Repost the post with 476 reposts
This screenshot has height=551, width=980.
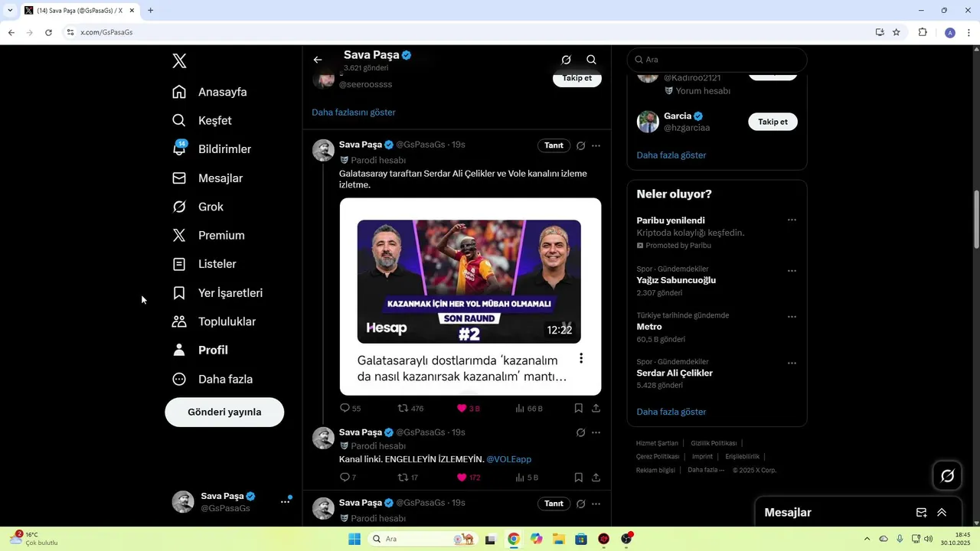[410, 409]
